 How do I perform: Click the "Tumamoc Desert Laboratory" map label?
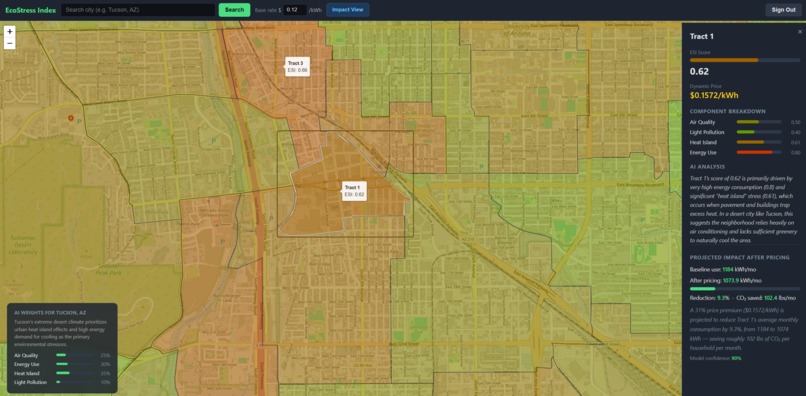(23, 245)
